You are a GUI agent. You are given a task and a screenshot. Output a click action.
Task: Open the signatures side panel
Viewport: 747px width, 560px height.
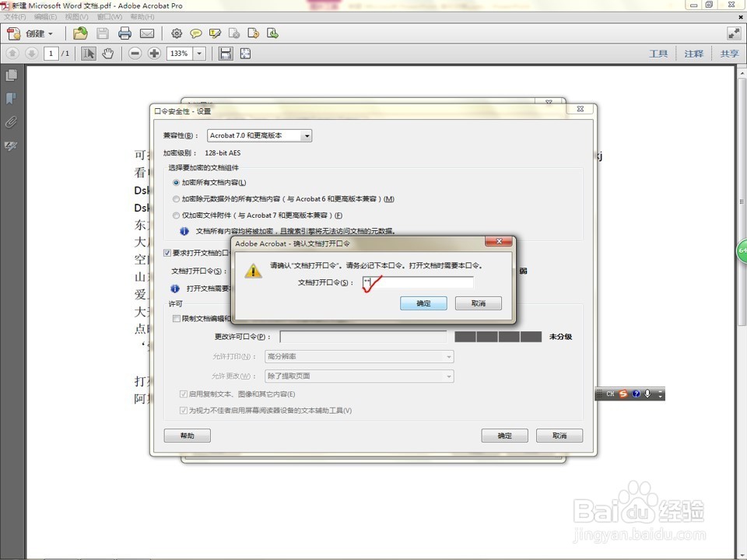[11, 145]
